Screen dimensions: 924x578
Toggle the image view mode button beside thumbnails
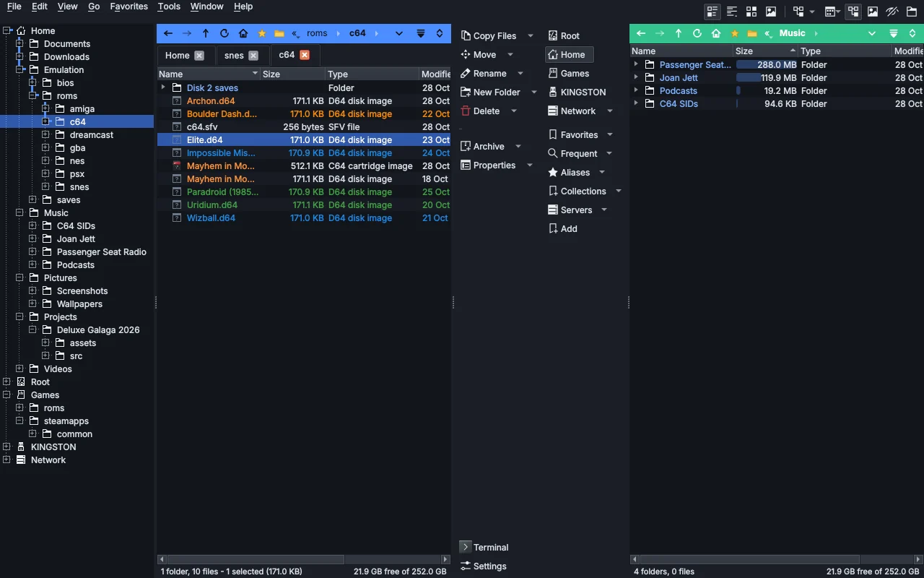tap(771, 12)
